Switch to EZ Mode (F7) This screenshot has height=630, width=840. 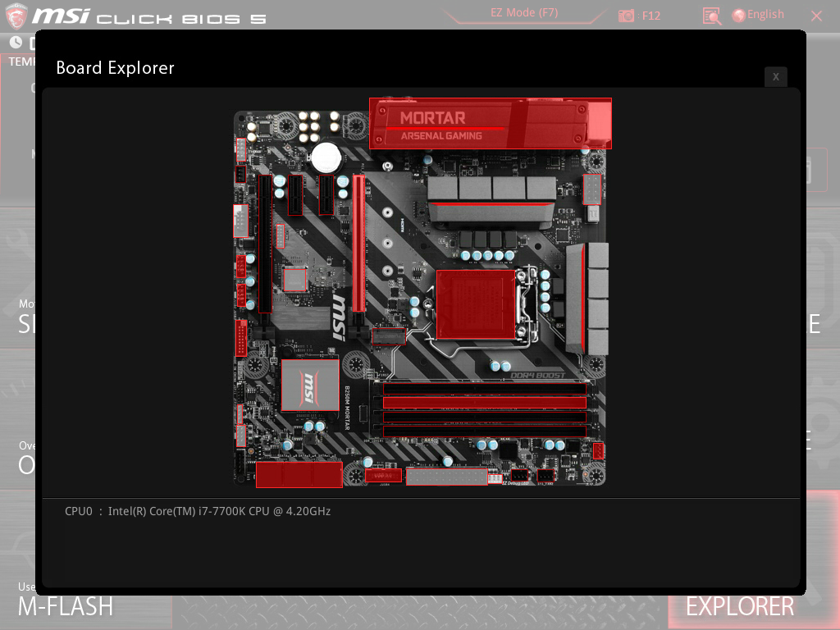(524, 13)
